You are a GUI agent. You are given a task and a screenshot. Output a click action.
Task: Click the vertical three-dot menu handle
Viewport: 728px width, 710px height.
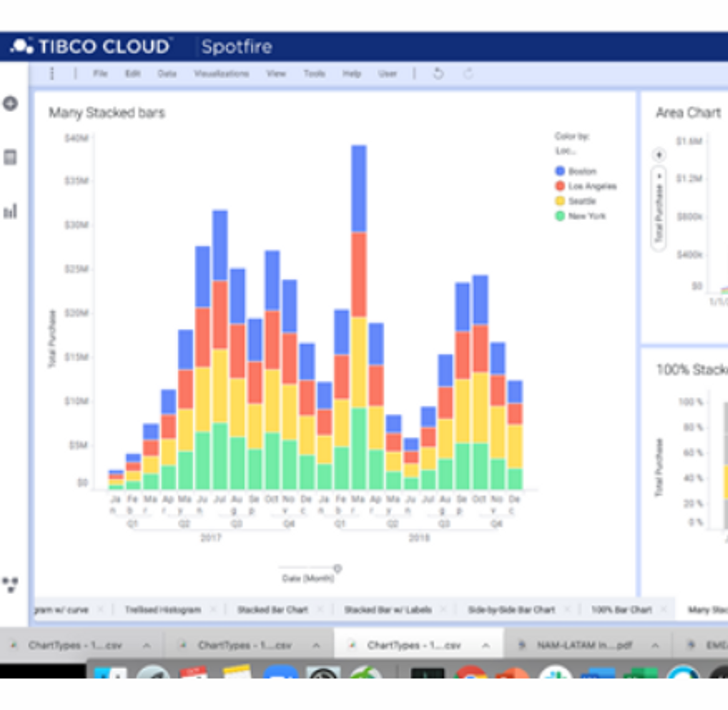click(x=52, y=74)
